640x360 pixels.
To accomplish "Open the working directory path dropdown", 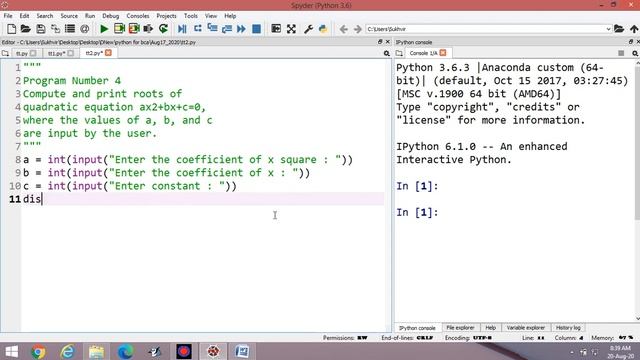I will (608, 29).
